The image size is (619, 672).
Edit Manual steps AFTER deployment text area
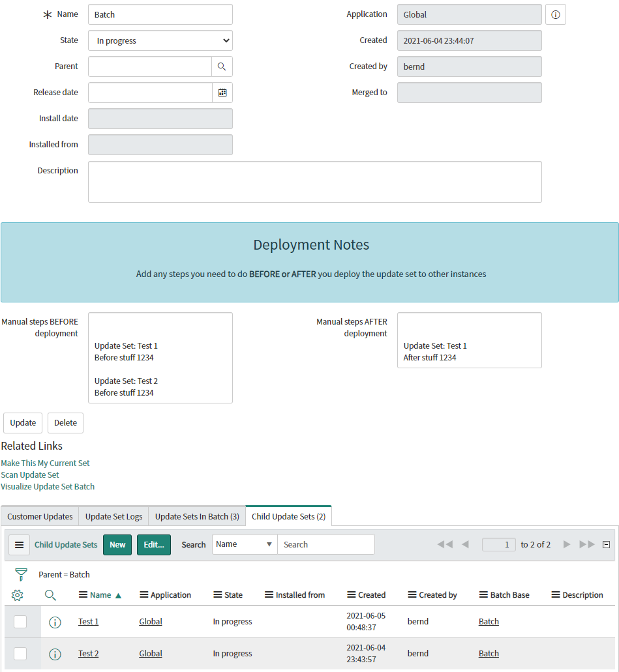(469, 340)
